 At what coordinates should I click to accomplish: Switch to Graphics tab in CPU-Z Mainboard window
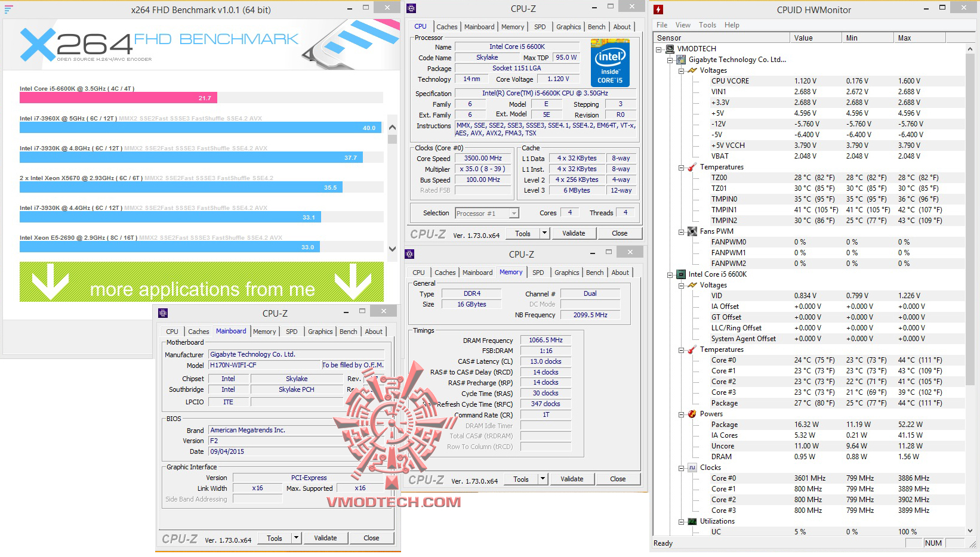point(320,332)
